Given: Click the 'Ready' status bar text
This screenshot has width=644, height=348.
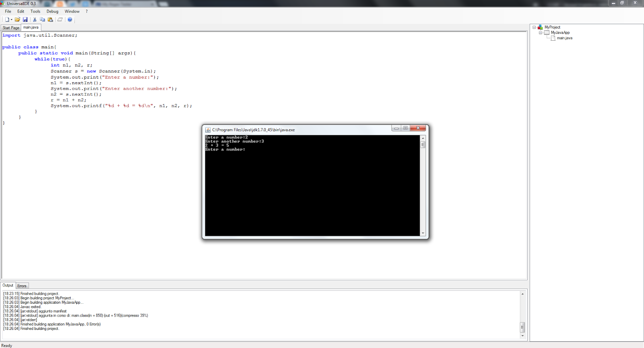Looking at the screenshot, I should (7, 346).
